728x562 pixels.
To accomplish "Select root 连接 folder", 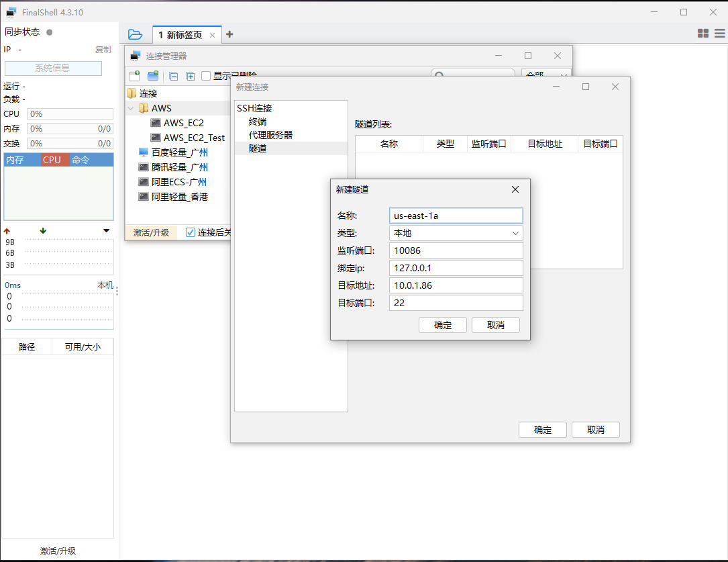I will click(148, 93).
